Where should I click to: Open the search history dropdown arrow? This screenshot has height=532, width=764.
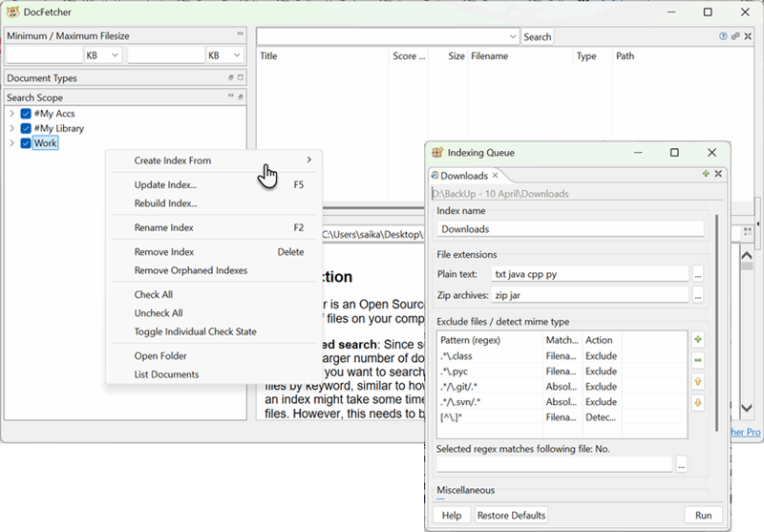pos(513,36)
